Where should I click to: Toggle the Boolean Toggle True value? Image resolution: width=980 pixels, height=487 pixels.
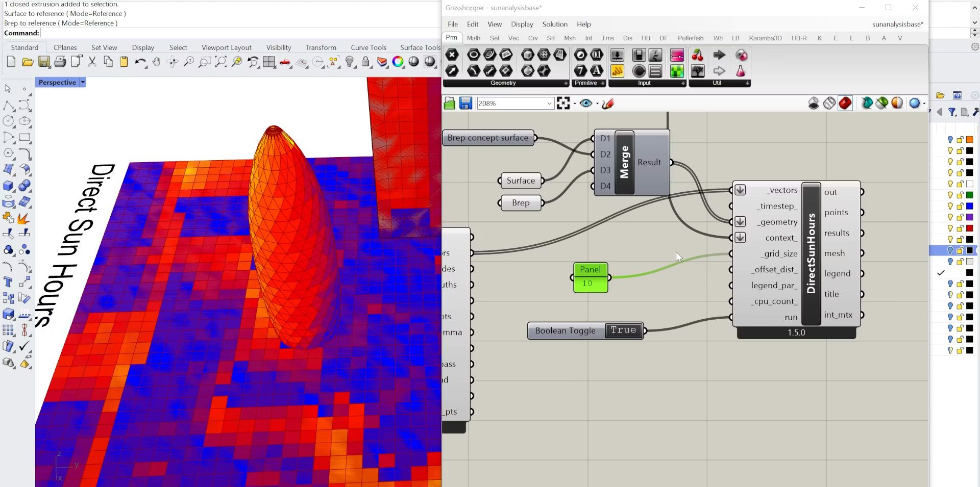coord(623,330)
